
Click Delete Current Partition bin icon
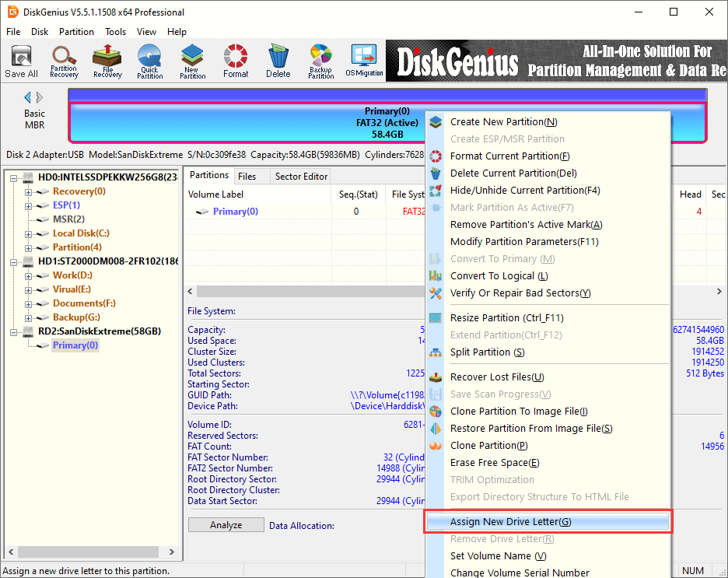point(436,173)
